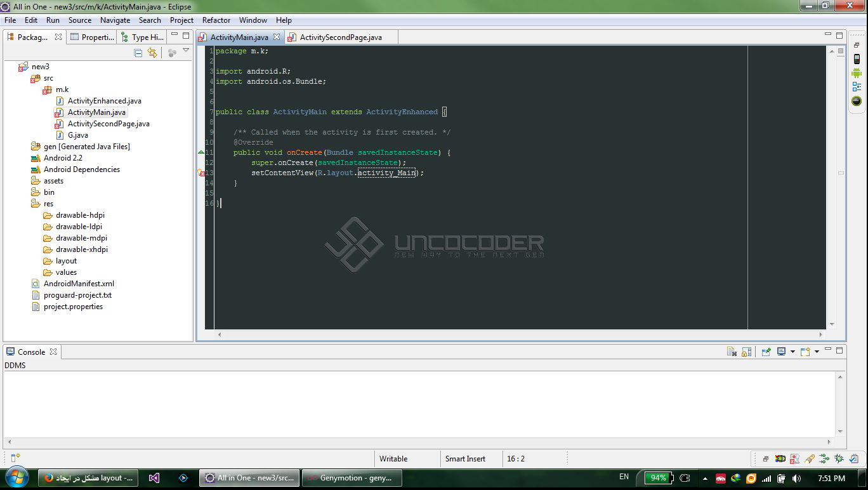Select the drawable-ldpi folder
868x490 pixels.
[73, 227]
